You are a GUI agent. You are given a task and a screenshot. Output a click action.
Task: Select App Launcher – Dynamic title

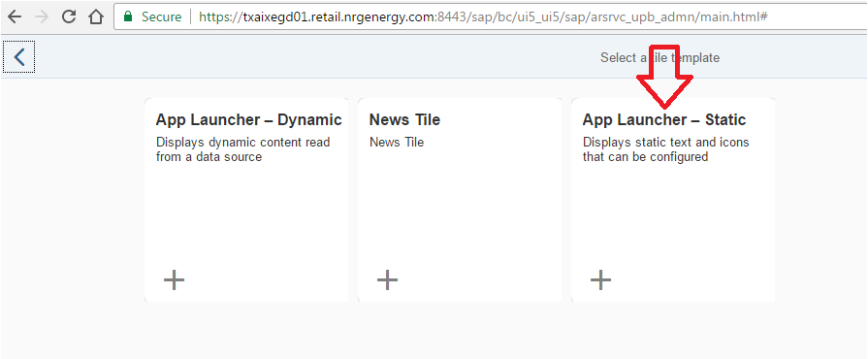248,119
